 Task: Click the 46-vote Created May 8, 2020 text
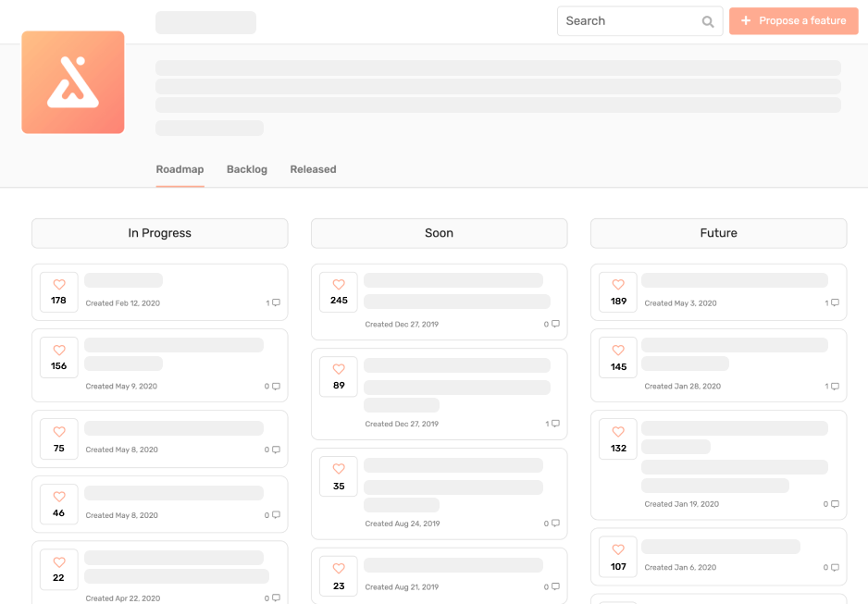coord(122,515)
